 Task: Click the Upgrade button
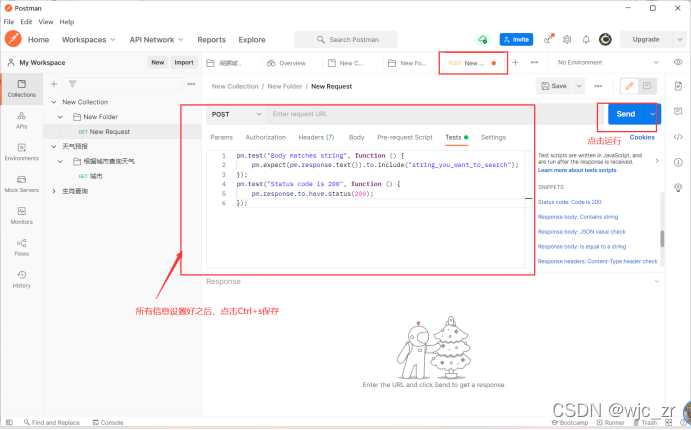(646, 40)
